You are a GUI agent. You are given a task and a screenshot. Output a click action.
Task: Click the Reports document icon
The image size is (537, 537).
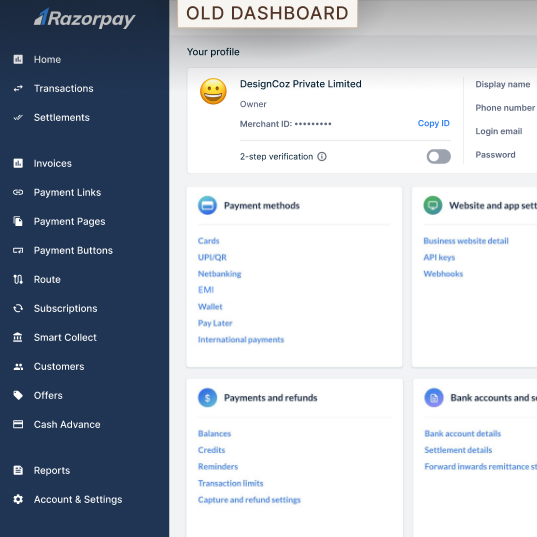(18, 470)
